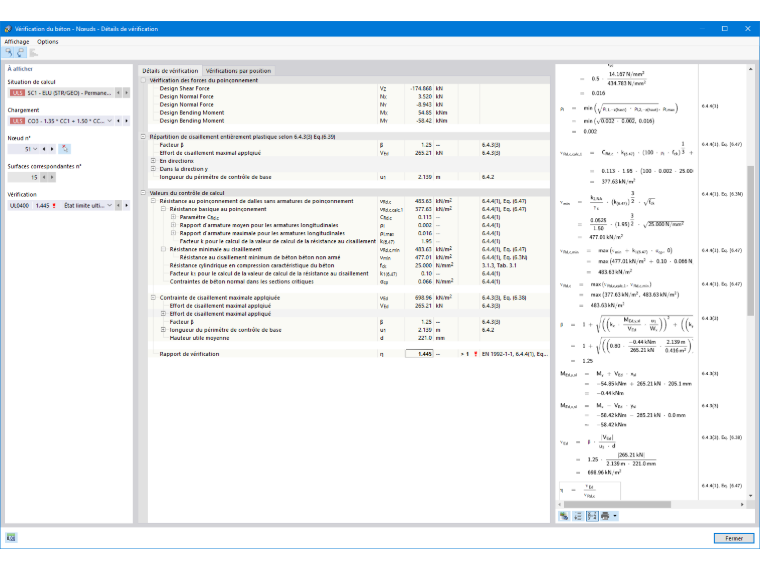This screenshot has width=760, height=570.
Task: Select previous node number
Action: 44,149
